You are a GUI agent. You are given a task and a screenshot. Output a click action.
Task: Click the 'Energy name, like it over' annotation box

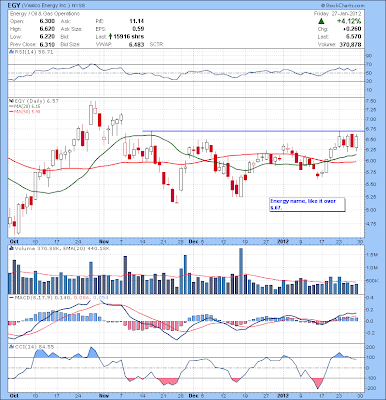tap(307, 204)
